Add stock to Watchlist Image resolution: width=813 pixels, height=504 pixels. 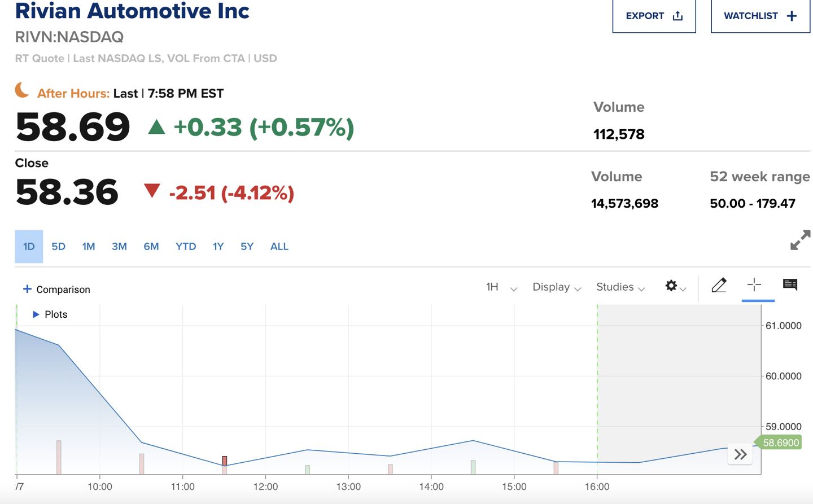tap(760, 16)
